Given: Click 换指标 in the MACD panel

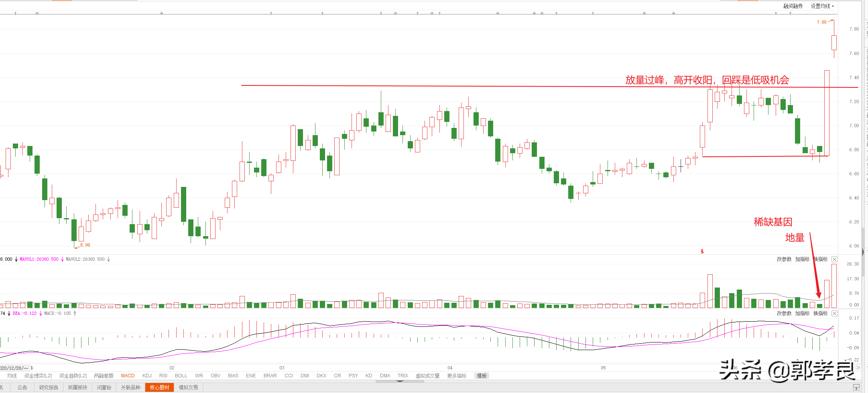Looking at the screenshot, I should coord(821,313).
